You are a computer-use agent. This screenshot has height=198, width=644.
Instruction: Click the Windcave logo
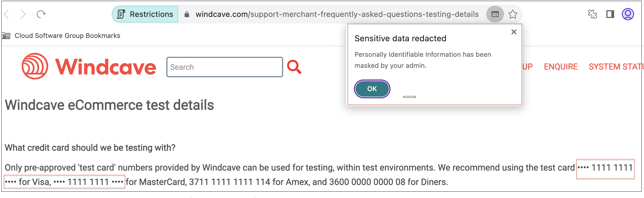[89, 66]
